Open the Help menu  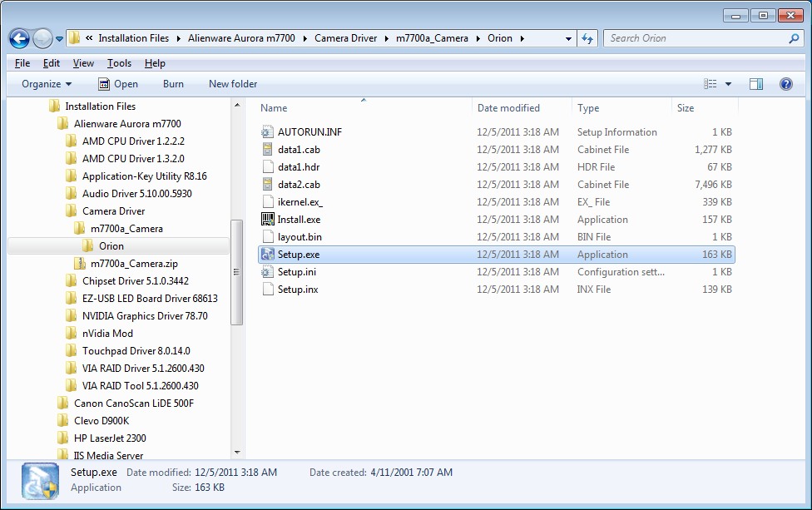click(x=155, y=63)
